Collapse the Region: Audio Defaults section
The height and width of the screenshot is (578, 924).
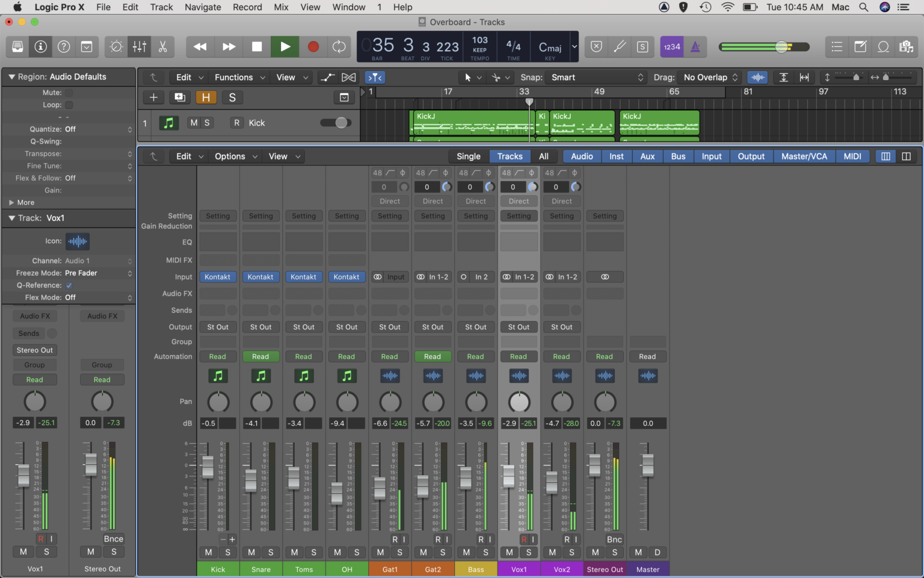pos(12,76)
